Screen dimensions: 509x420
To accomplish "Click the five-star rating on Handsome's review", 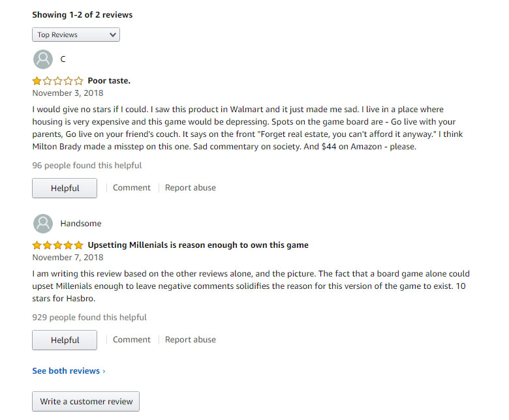I will click(58, 245).
